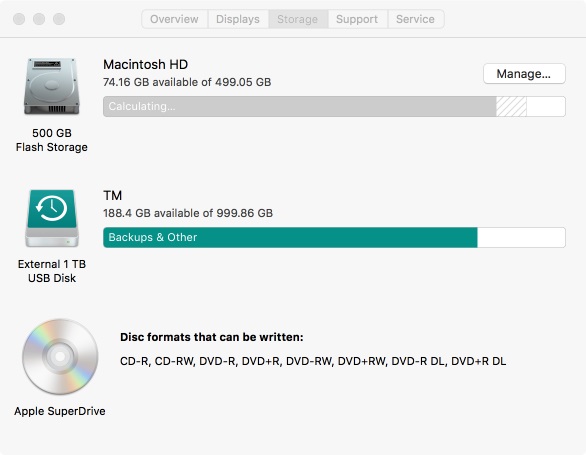
Task: Open the Overview tab
Action: (x=174, y=19)
